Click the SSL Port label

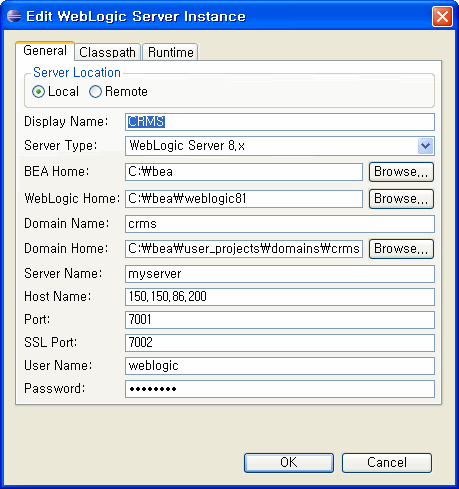pyautogui.click(x=50, y=342)
